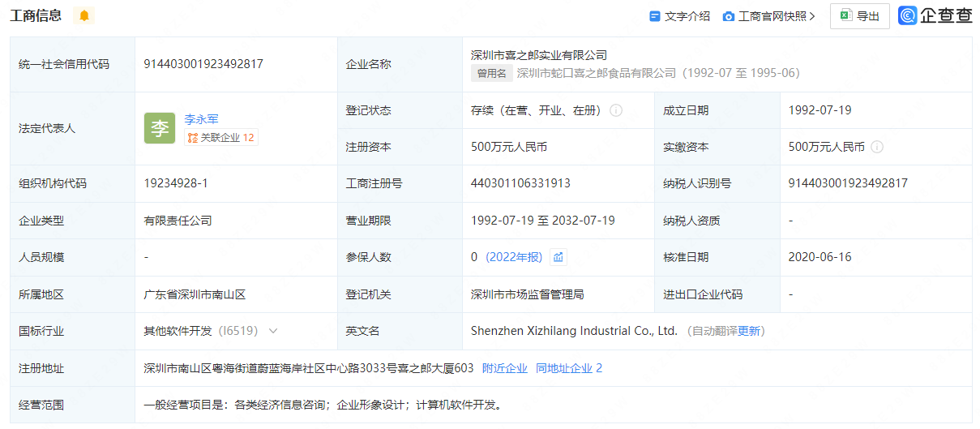Click the 导出 export button

[x=859, y=15]
